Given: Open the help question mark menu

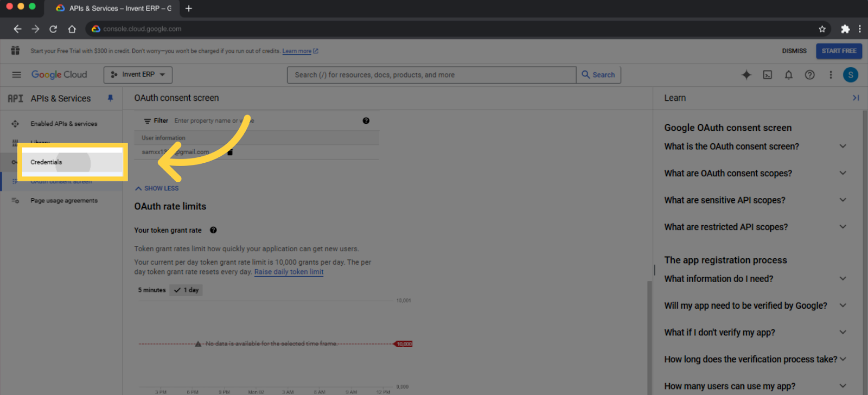Looking at the screenshot, I should tap(810, 75).
